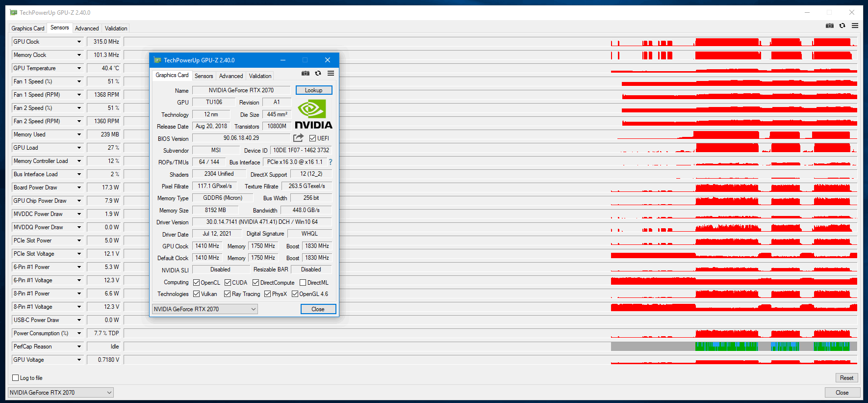Image resolution: width=868 pixels, height=403 pixels.
Task: Open Power Consumption (%) dropdown
Action: click(x=79, y=333)
